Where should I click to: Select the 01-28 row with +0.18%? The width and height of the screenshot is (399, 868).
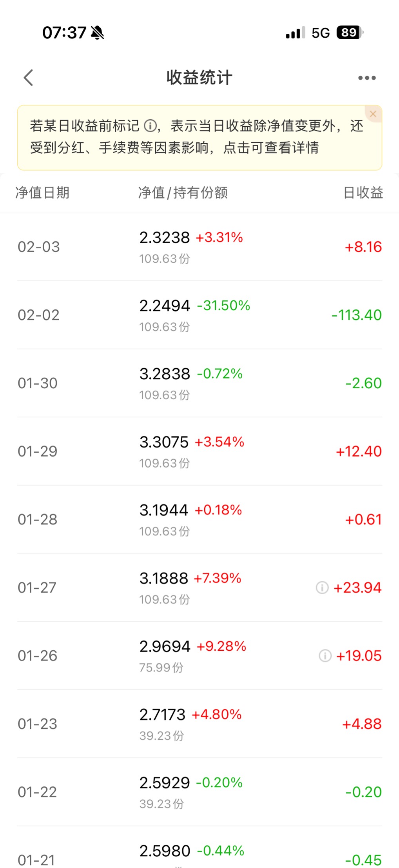tap(199, 519)
